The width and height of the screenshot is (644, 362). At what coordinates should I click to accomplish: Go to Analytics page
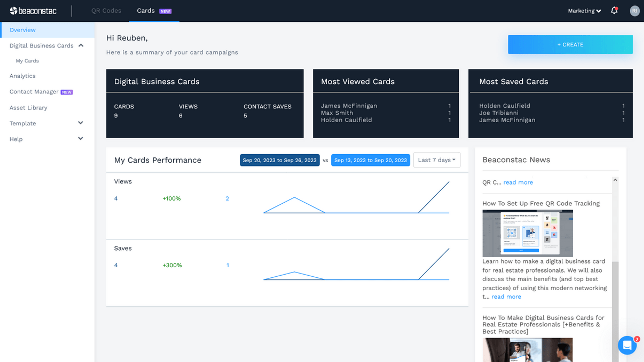(x=22, y=76)
